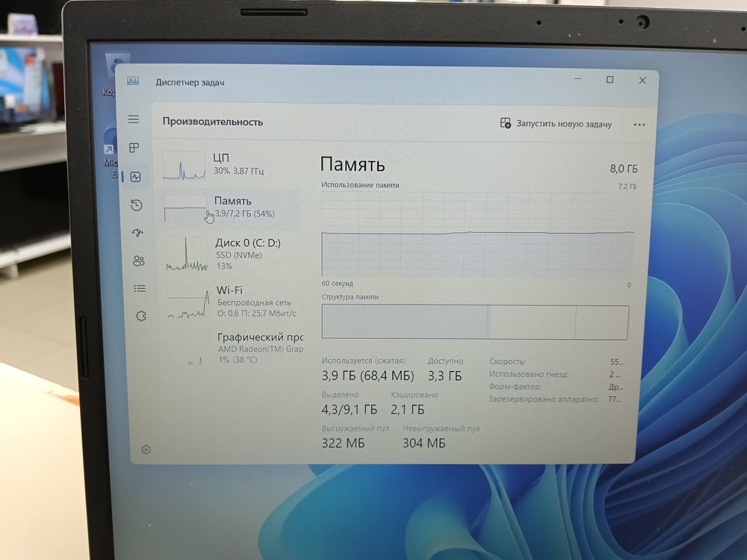Open the App history icon
Screen dimensions: 747x560
click(x=137, y=205)
